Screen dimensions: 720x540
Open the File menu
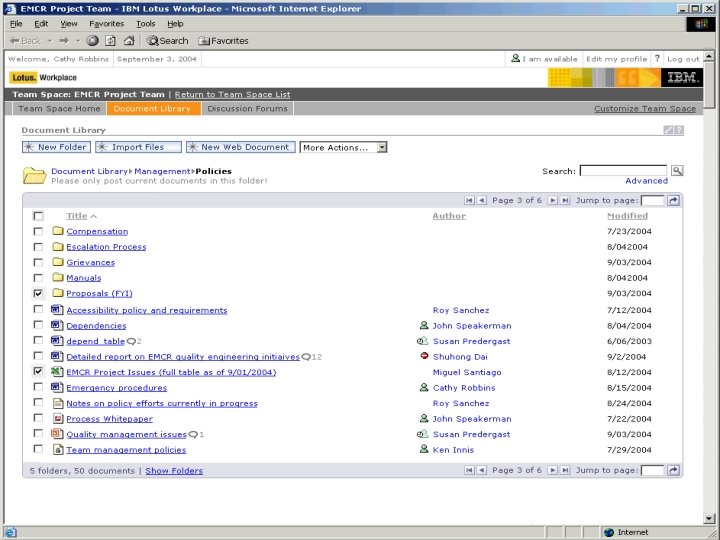tap(16, 24)
